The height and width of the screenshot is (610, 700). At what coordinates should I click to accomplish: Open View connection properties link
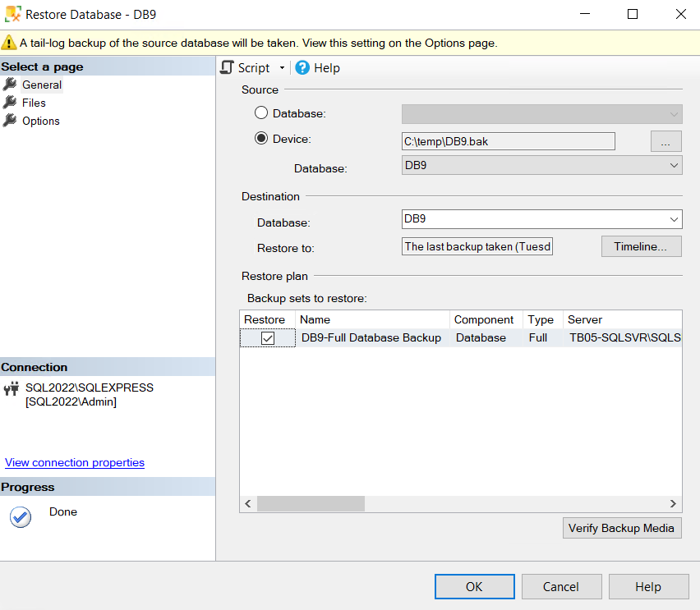(x=75, y=462)
